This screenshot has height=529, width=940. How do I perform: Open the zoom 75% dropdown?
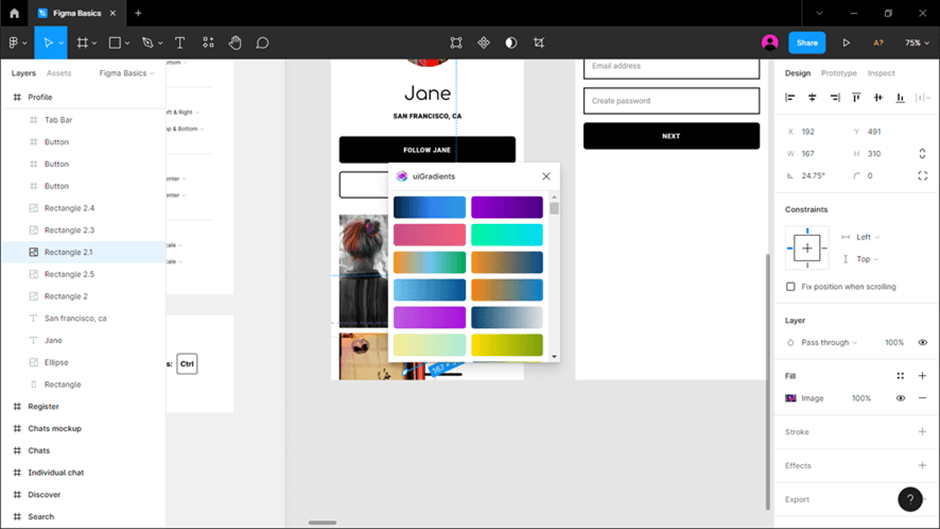point(917,43)
